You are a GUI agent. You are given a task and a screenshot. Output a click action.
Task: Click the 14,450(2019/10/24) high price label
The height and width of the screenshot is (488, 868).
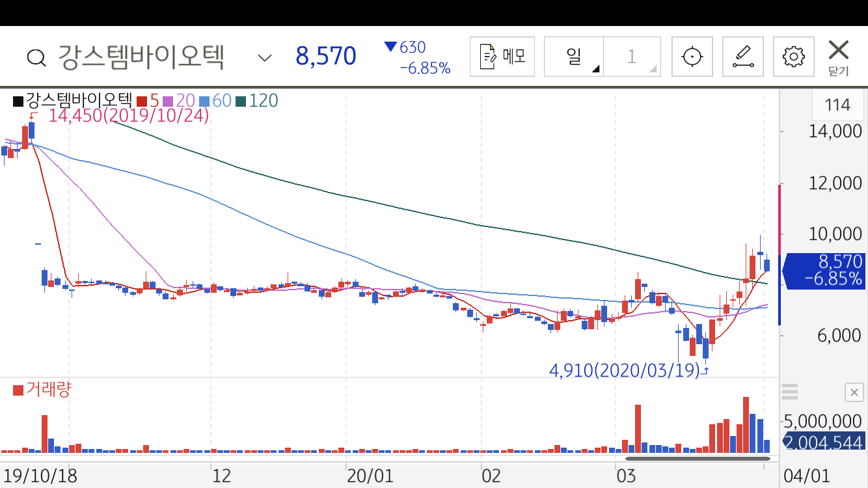pos(129,116)
